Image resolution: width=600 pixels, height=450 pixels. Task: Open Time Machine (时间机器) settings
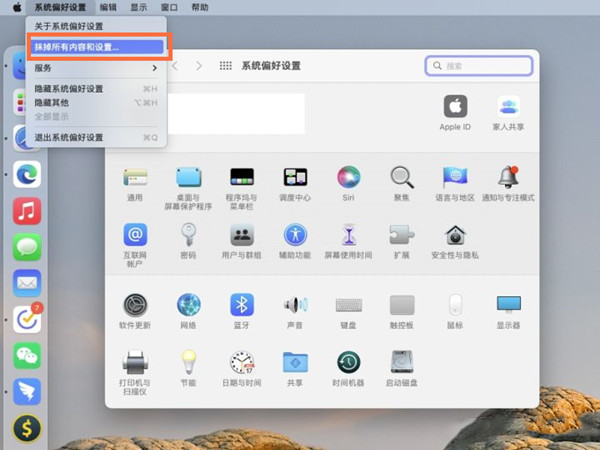pos(348,363)
